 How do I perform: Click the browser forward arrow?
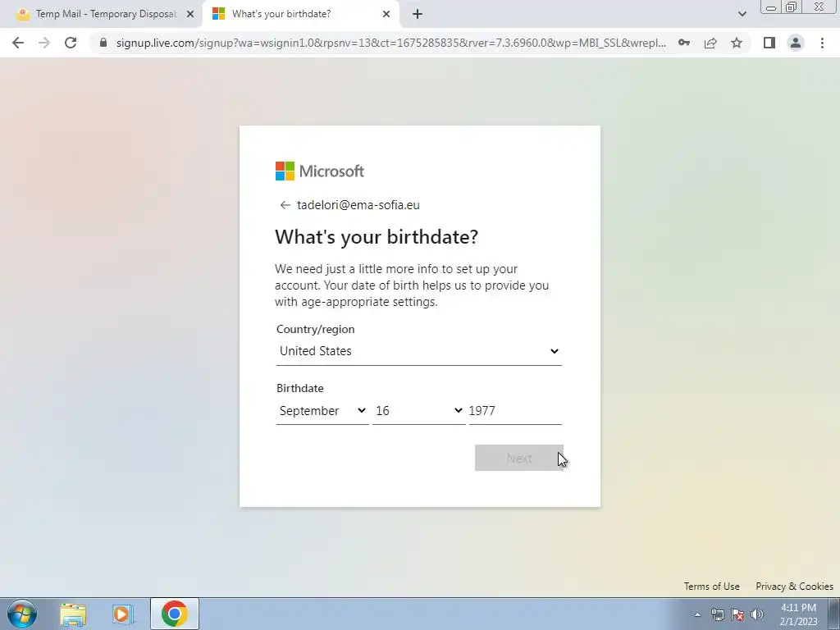[x=44, y=43]
